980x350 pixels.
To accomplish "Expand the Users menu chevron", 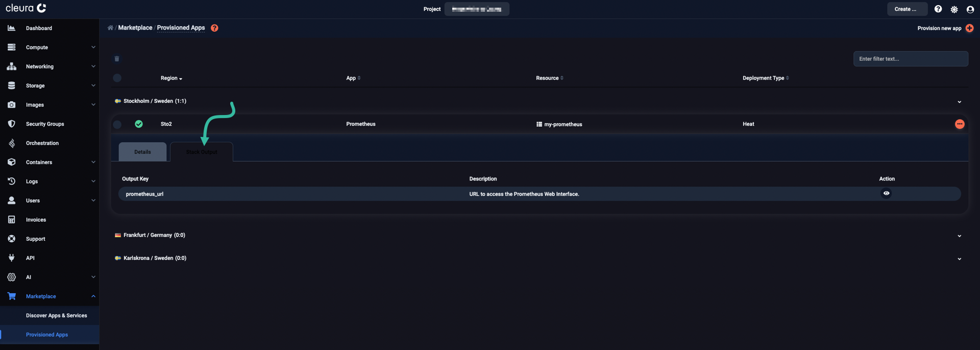I will click(x=93, y=200).
